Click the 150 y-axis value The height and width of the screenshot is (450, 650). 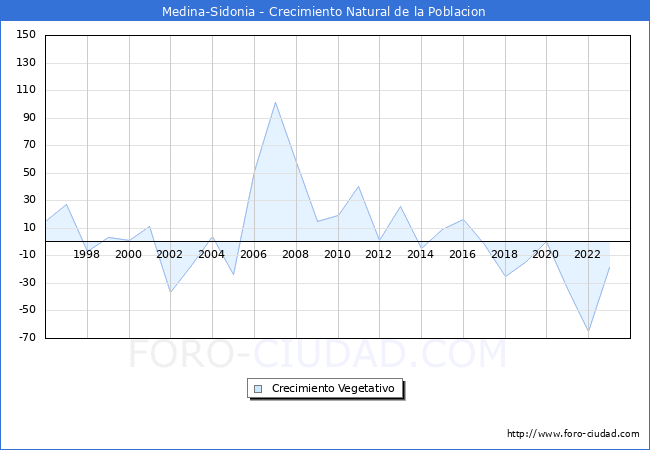click(26, 35)
